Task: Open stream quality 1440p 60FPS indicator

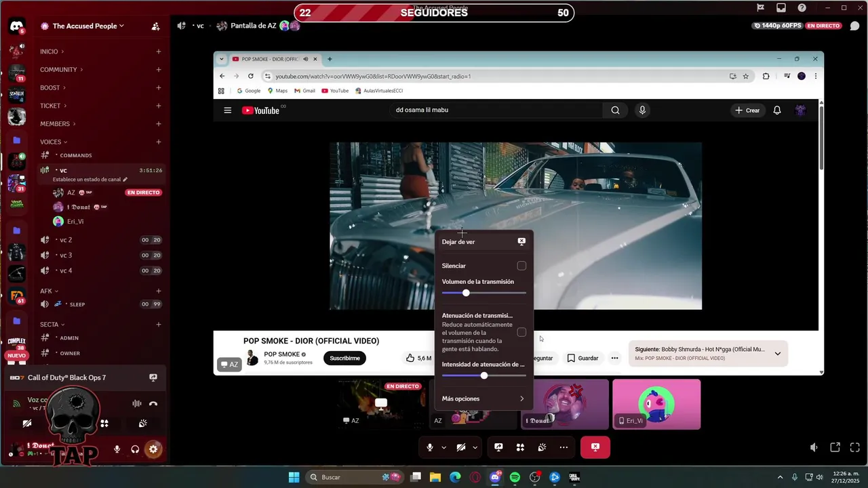Action: pos(777,26)
